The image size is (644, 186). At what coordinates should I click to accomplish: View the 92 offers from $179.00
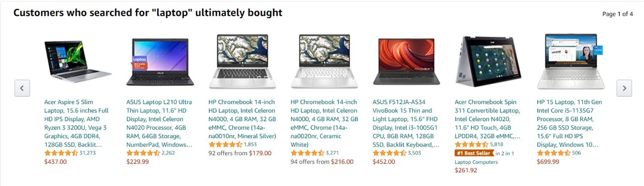240,153
